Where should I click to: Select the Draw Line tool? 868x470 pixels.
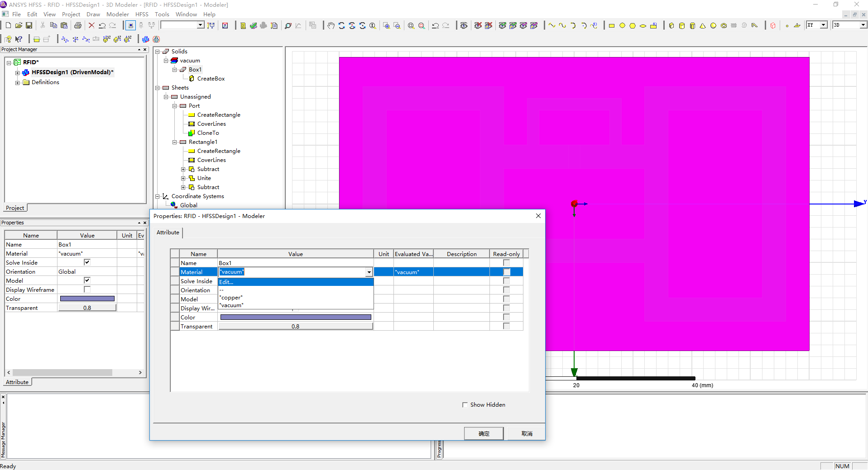(552, 25)
